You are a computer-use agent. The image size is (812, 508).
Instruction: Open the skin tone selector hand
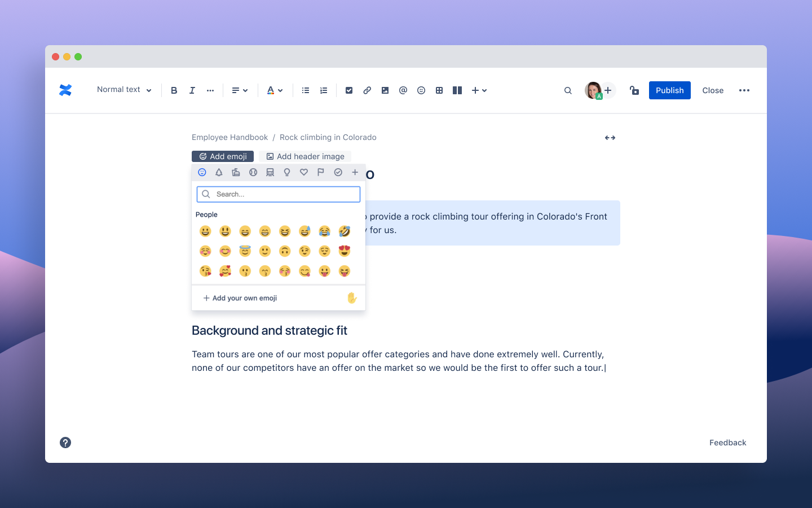coord(352,298)
